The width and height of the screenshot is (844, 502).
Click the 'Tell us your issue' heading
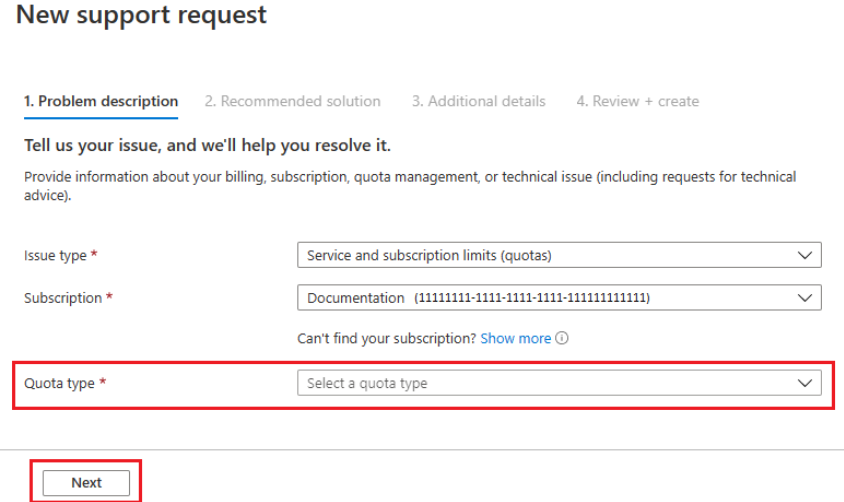pos(207,145)
